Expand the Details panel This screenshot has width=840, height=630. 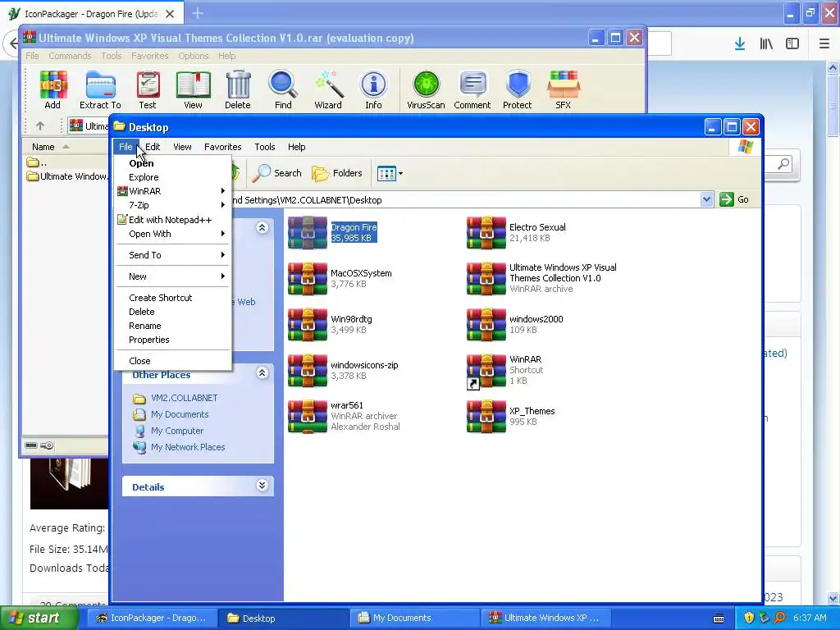pyautogui.click(x=262, y=486)
